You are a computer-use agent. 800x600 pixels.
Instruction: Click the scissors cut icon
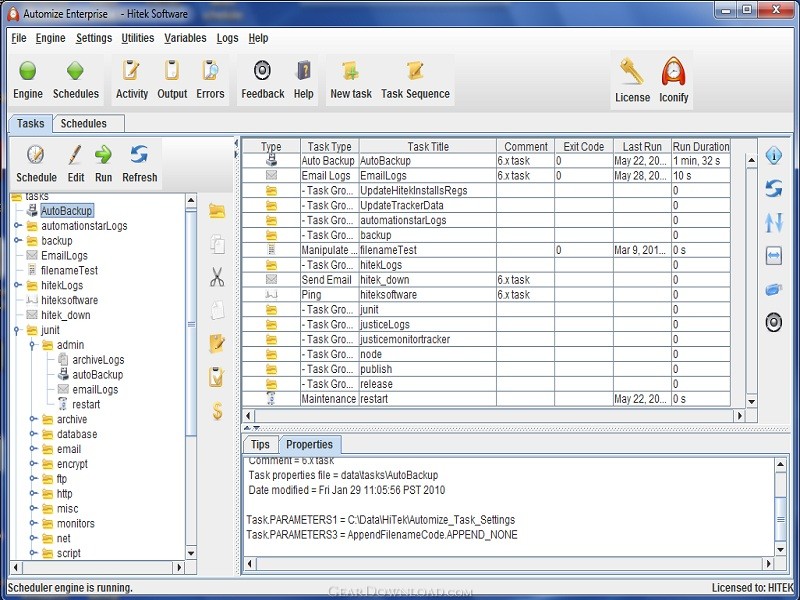click(217, 277)
